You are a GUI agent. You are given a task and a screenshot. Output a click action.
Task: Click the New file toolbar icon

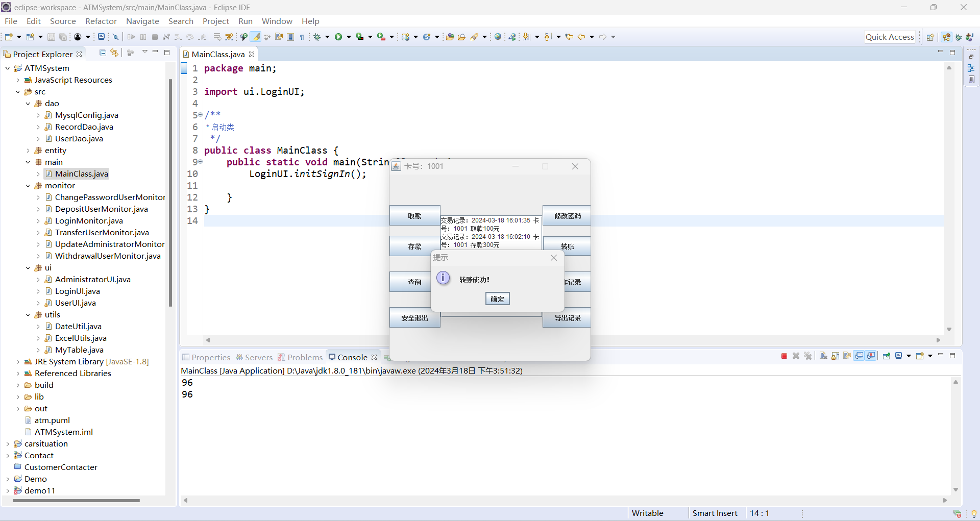(x=9, y=37)
